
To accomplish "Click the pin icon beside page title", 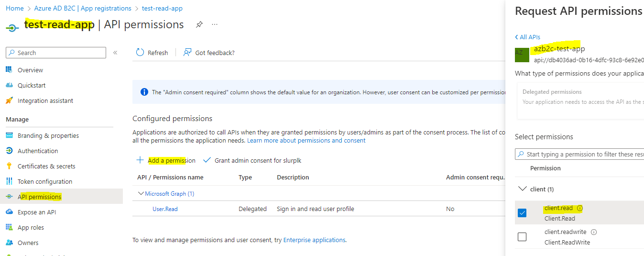I will (x=199, y=25).
